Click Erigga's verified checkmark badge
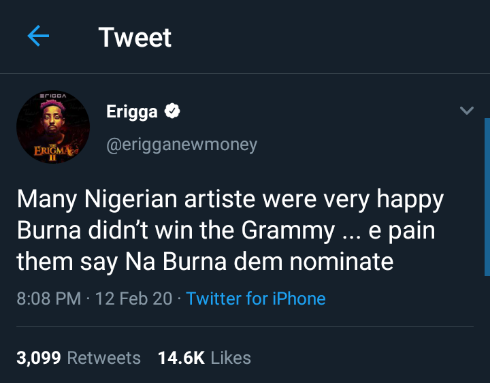 pyautogui.click(x=172, y=111)
